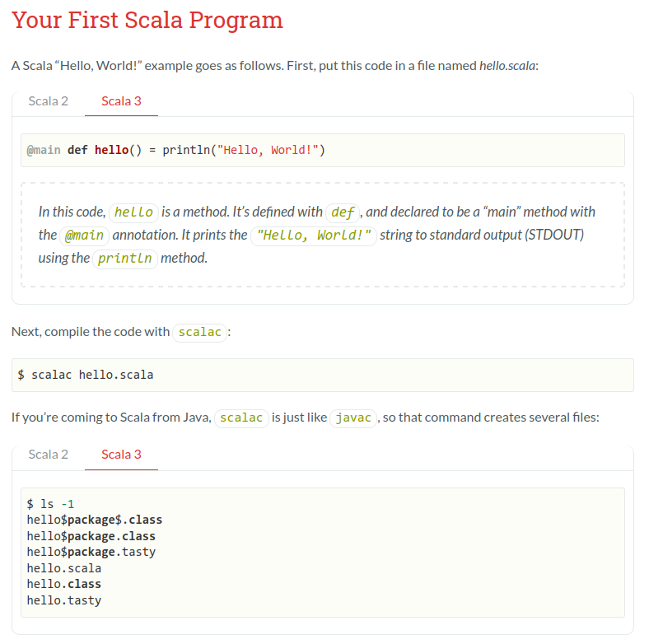Click the inline 'println' code badge

tap(125, 259)
